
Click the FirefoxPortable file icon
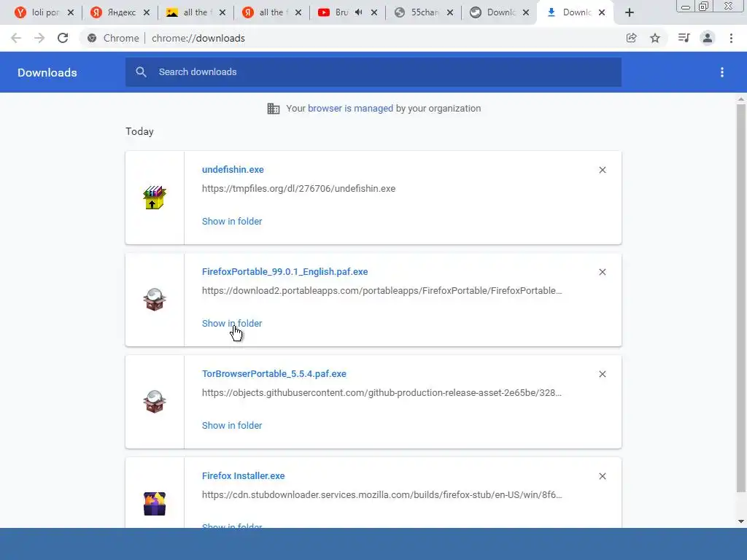155,300
